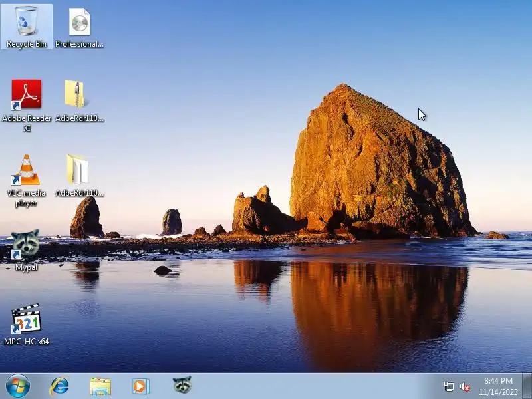Open Mypal browser from the taskbar
This screenshot has width=532, height=399.
coord(182,385)
